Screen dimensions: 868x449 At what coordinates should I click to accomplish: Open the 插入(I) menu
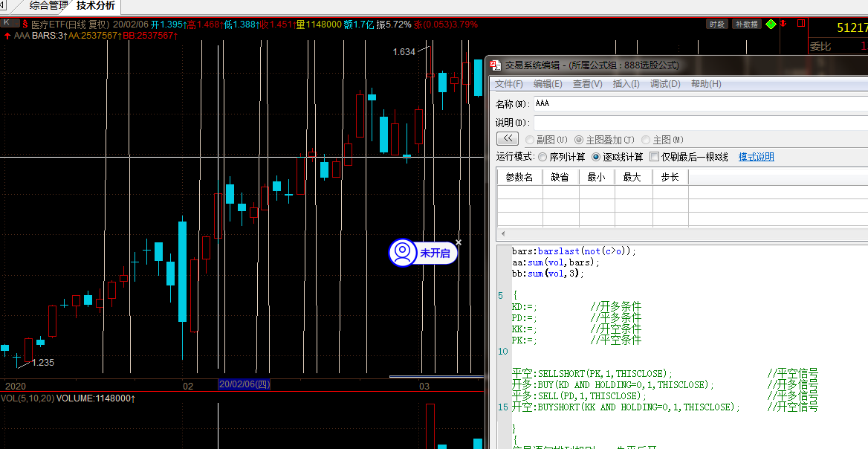click(626, 83)
